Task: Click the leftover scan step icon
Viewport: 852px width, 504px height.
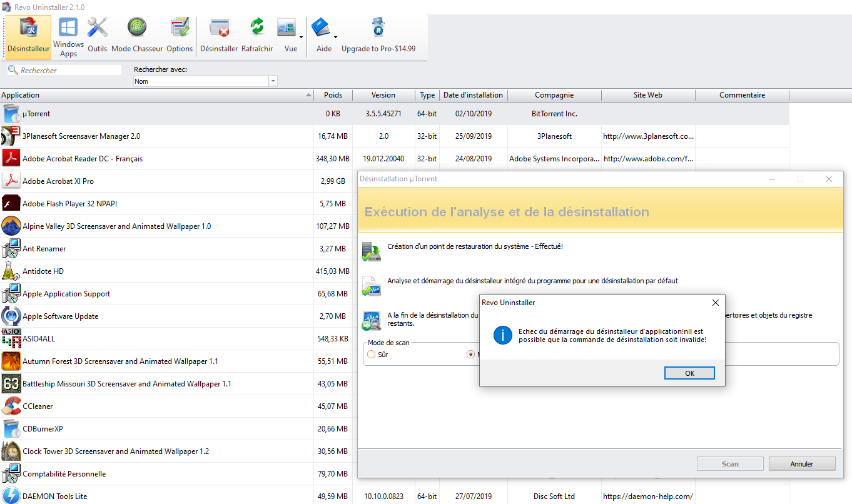Action: pos(372,321)
